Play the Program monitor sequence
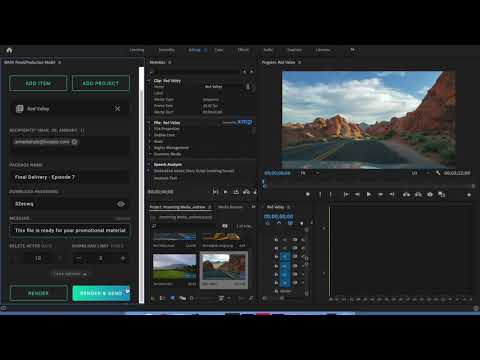This screenshot has height=360, width=480. click(369, 194)
